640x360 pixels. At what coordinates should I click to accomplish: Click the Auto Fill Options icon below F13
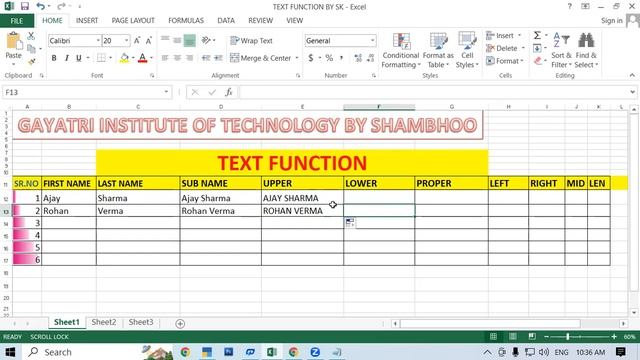click(x=350, y=222)
